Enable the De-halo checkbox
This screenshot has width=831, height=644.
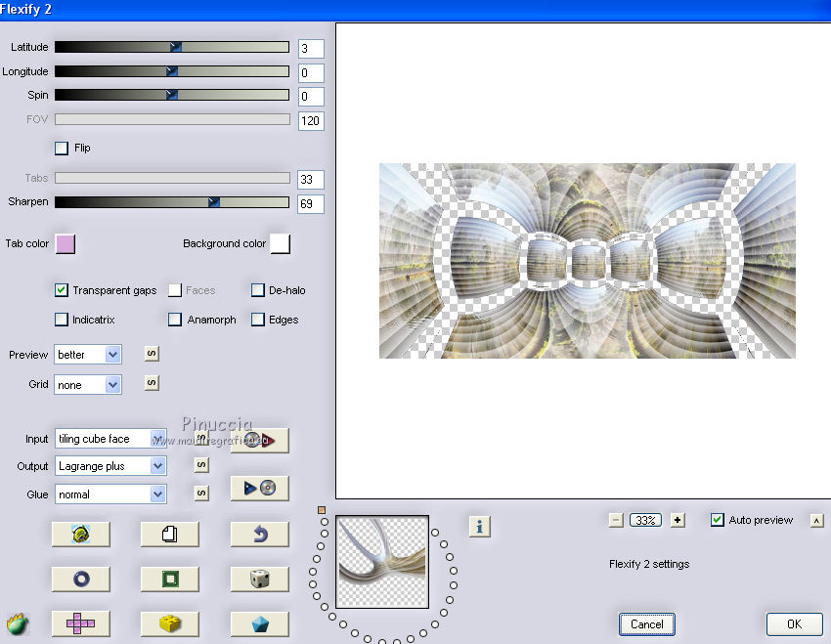[257, 289]
